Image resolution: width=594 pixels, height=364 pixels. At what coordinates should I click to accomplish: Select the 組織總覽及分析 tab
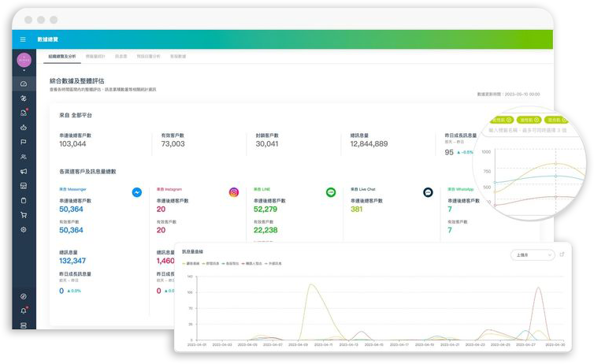coord(62,57)
